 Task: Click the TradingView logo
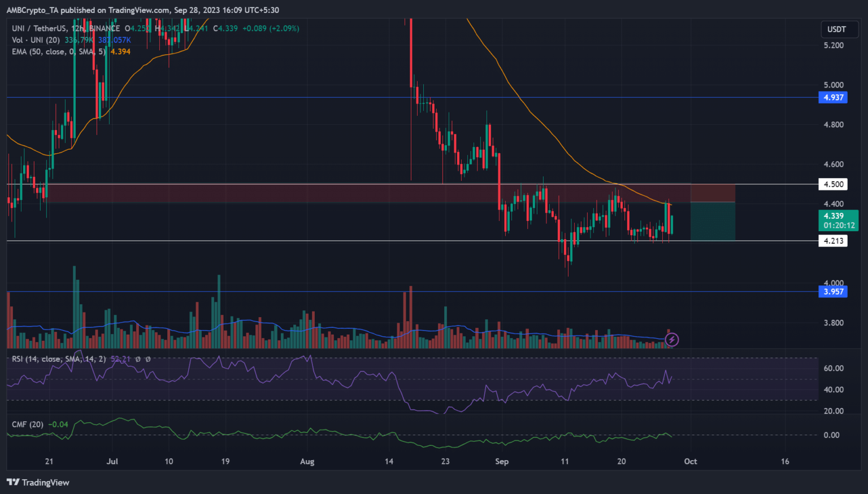pos(38,482)
